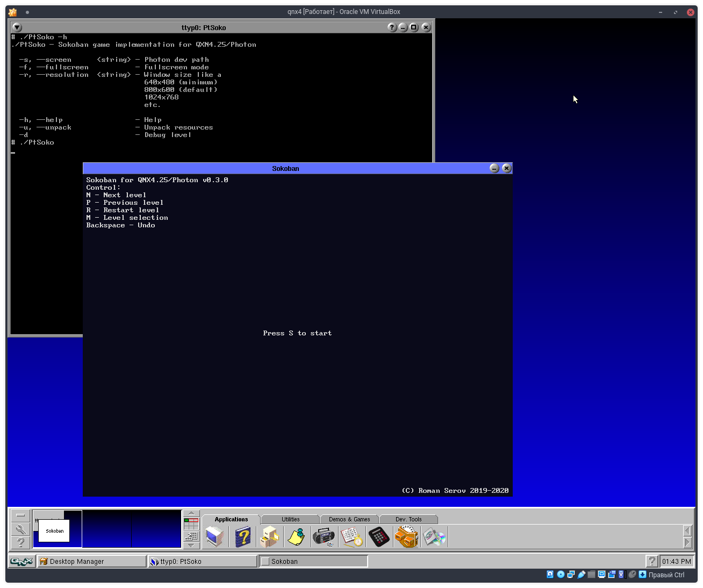Click VirtualBox USB status icon
Image resolution: width=703 pixels, height=588 pixels.
point(581,575)
